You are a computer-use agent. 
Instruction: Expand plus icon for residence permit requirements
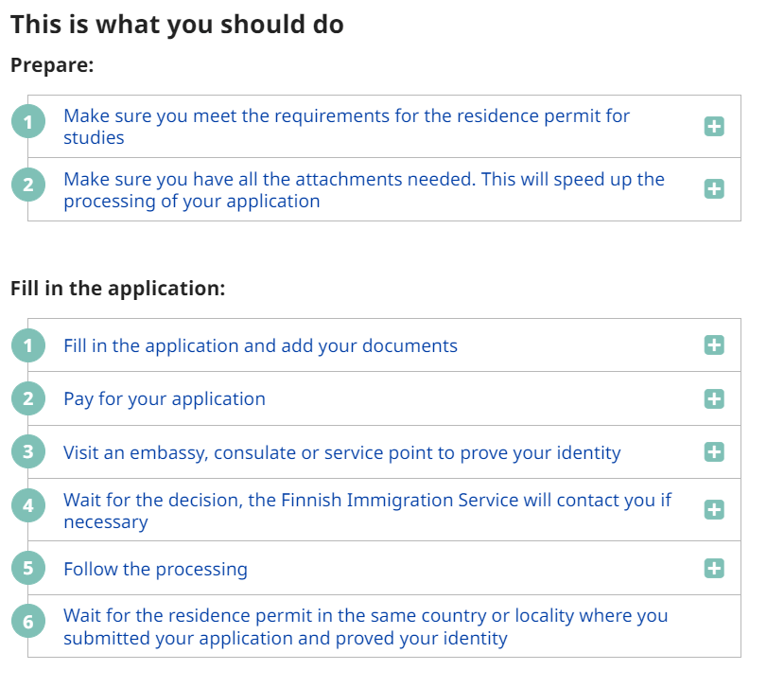coord(714,126)
